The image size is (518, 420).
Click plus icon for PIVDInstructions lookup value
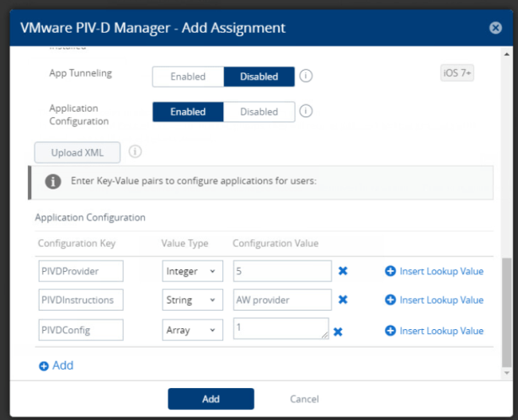390,300
